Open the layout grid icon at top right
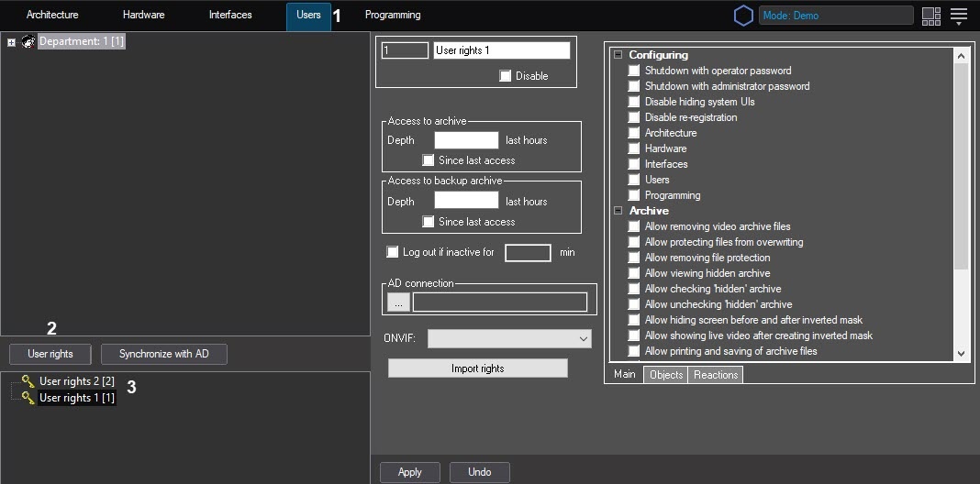Screen dimensions: 980x484 [x=931, y=16]
